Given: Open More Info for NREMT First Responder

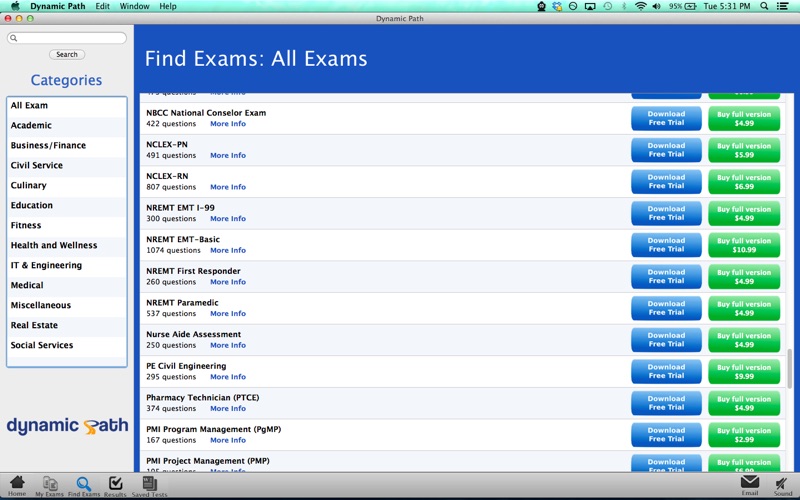Looking at the screenshot, I should (228, 282).
